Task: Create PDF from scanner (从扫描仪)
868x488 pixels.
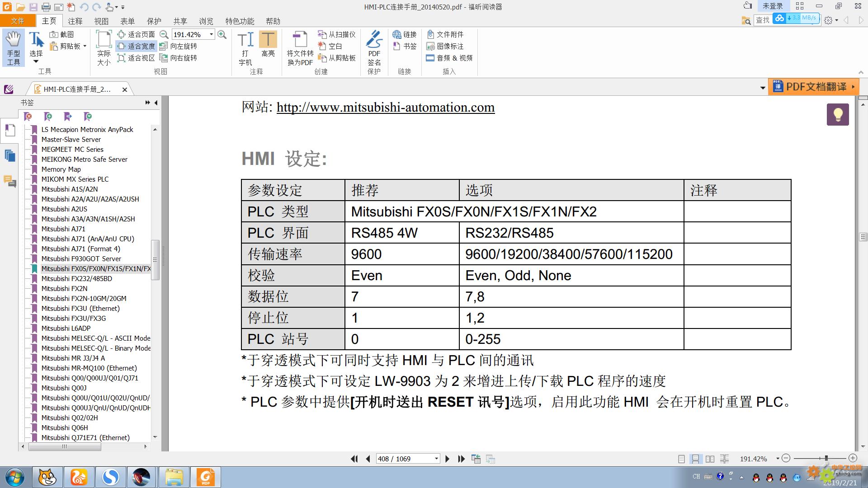Action: point(337,34)
